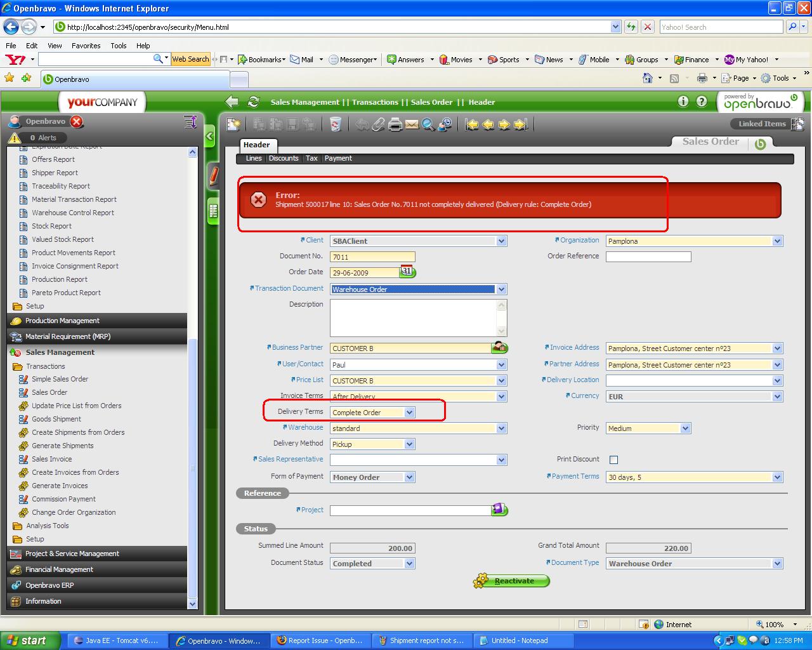Image resolution: width=812 pixels, height=650 pixels.
Task: Switch to the Lines tab
Action: (x=254, y=158)
